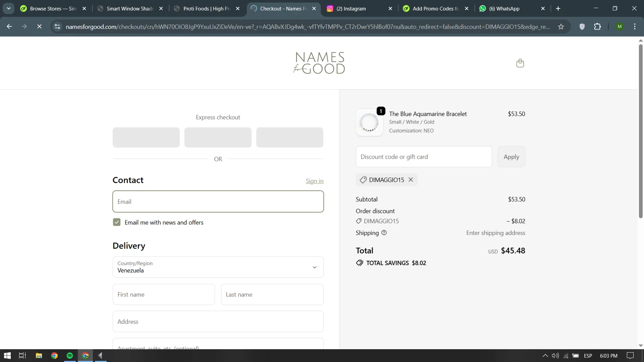Open the shield protection icon in toolbar

582,27
